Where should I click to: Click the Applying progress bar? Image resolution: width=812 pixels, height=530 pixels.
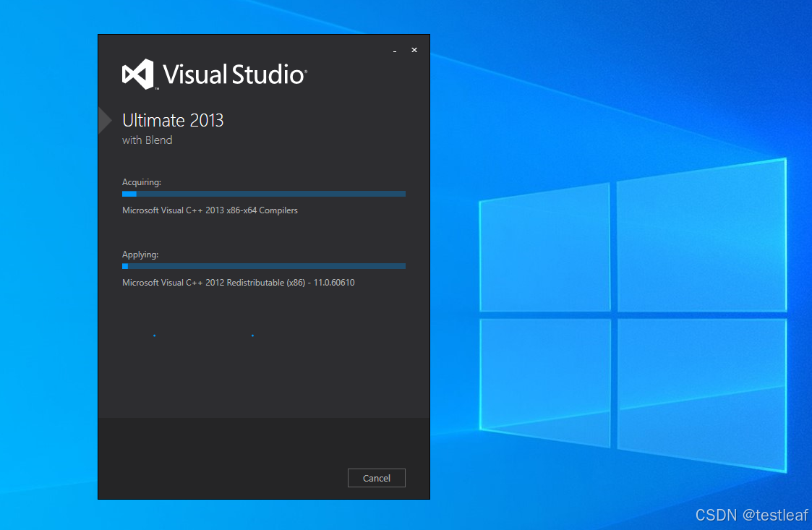click(x=263, y=265)
